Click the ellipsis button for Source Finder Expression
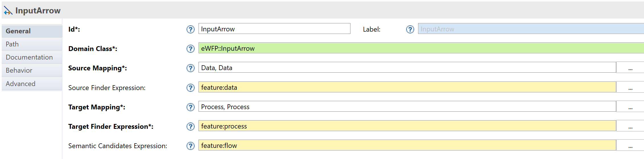Viewport: 644px width, 159px height. coord(630,87)
